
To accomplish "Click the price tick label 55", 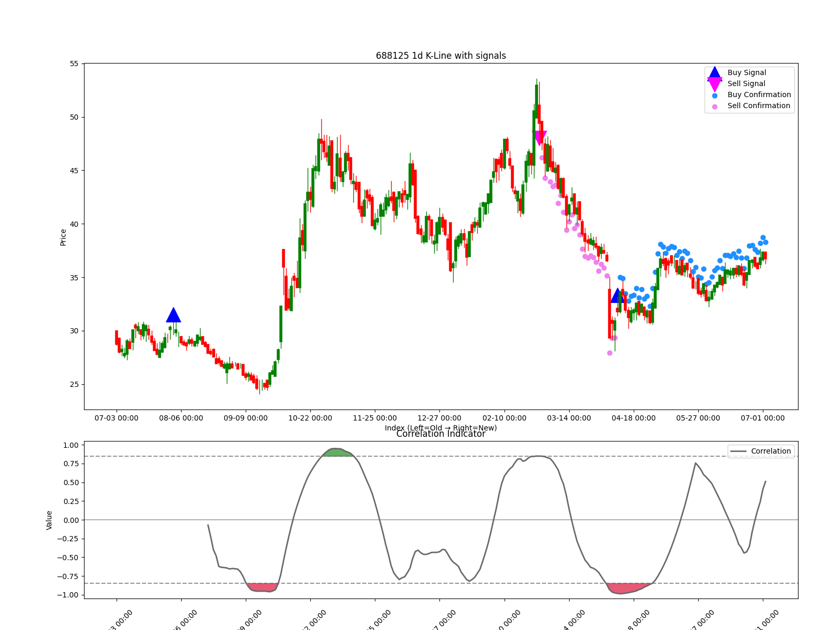I will [74, 64].
